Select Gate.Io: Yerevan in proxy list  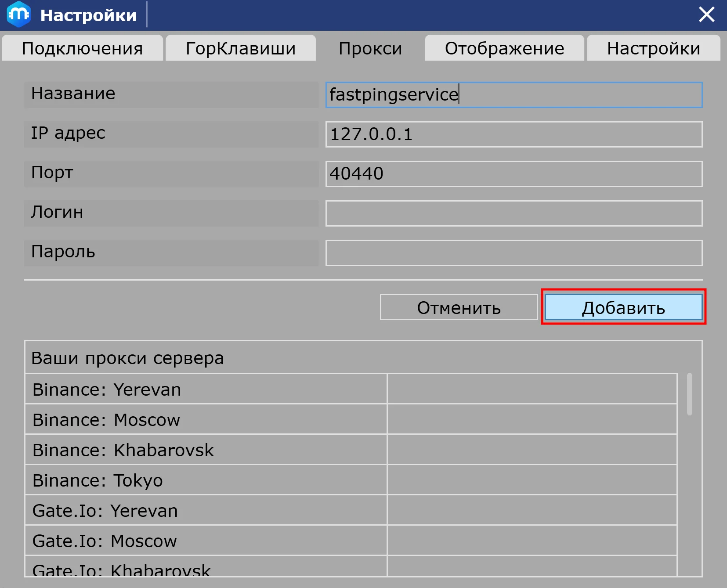pos(206,511)
